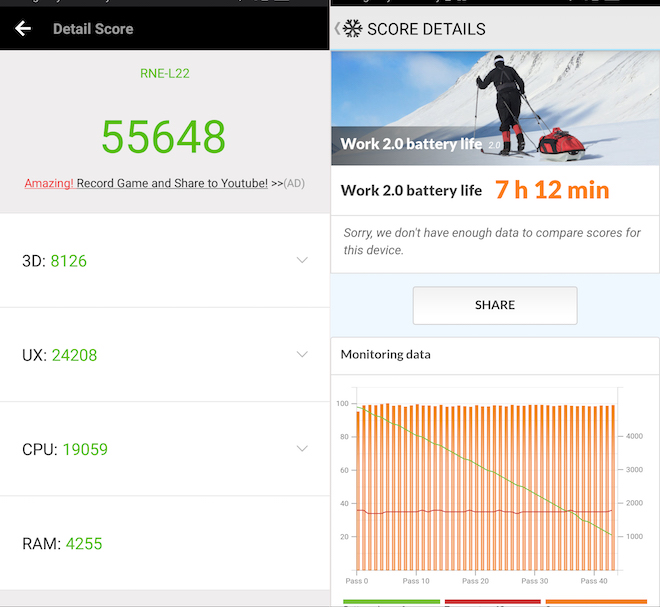Viewport: 660px width, 607px height.
Task: Tap the PCMark snowflake icon
Action: (353, 29)
